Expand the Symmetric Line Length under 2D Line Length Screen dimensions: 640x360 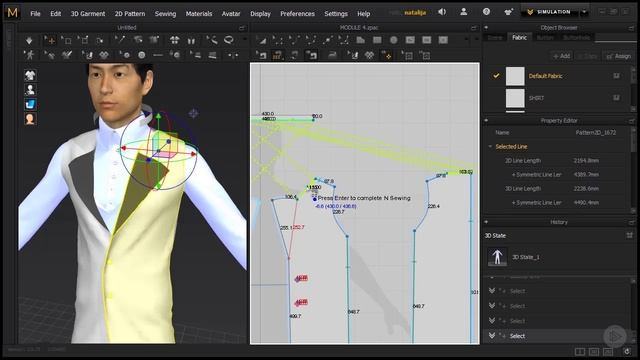tap(513, 175)
